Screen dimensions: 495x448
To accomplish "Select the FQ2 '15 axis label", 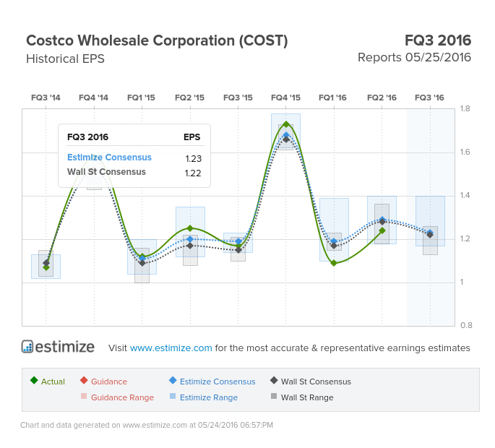I will click(x=190, y=98).
